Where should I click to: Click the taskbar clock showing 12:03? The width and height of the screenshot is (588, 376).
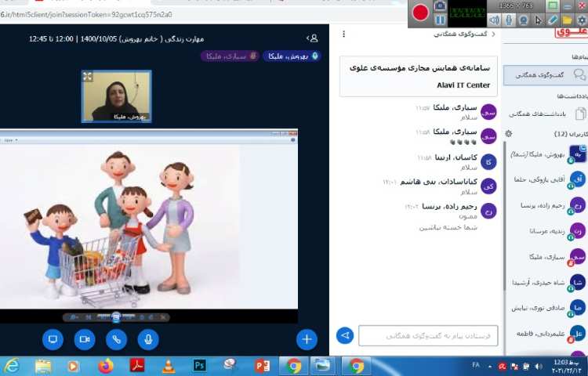(x=566, y=366)
